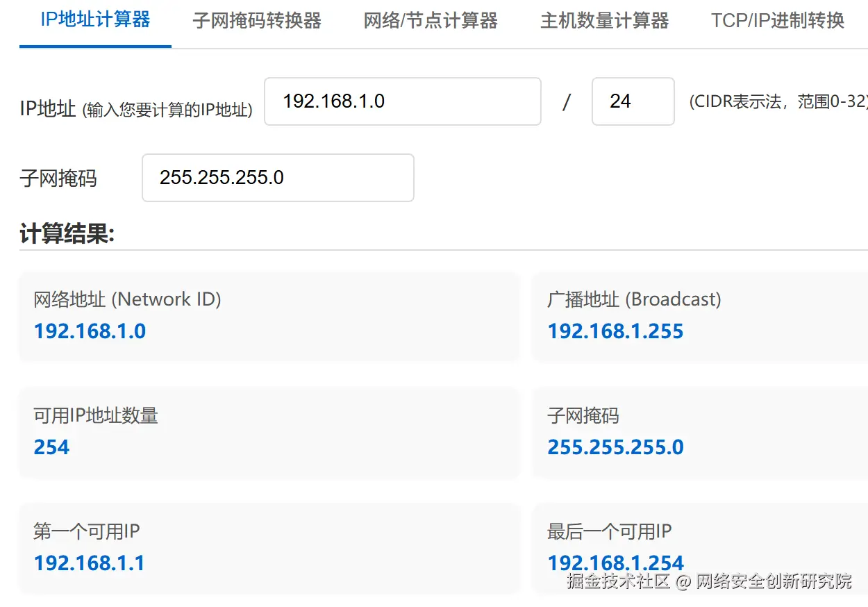The image size is (868, 607).
Task: Click the 子网掩码 input box
Action: click(x=278, y=178)
